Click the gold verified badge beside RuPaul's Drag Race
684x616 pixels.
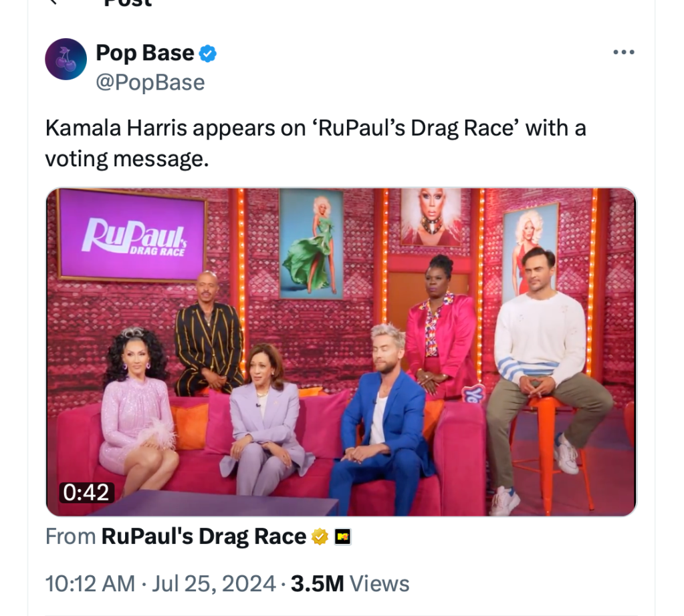click(x=320, y=536)
